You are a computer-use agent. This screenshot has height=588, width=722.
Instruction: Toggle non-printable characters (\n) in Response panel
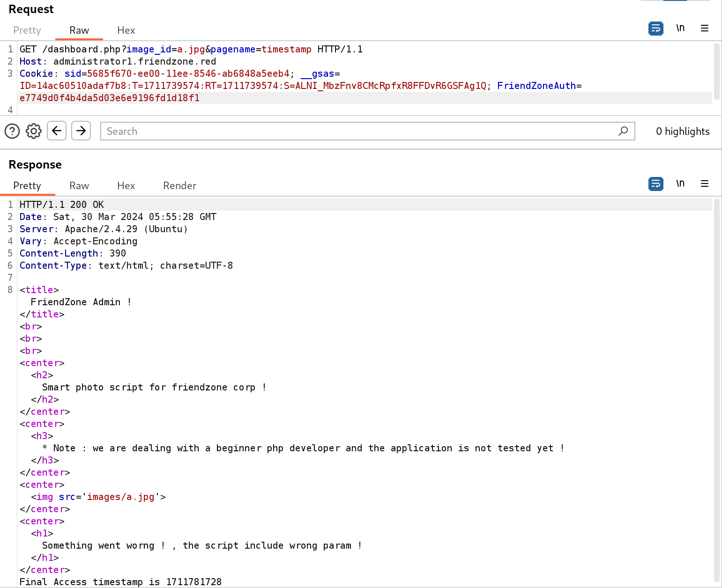tap(680, 184)
